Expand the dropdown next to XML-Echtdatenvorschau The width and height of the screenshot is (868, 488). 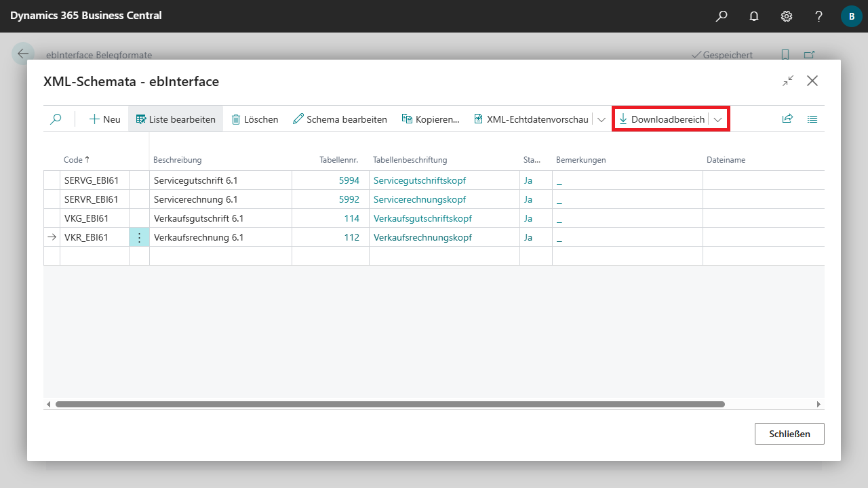(x=601, y=119)
